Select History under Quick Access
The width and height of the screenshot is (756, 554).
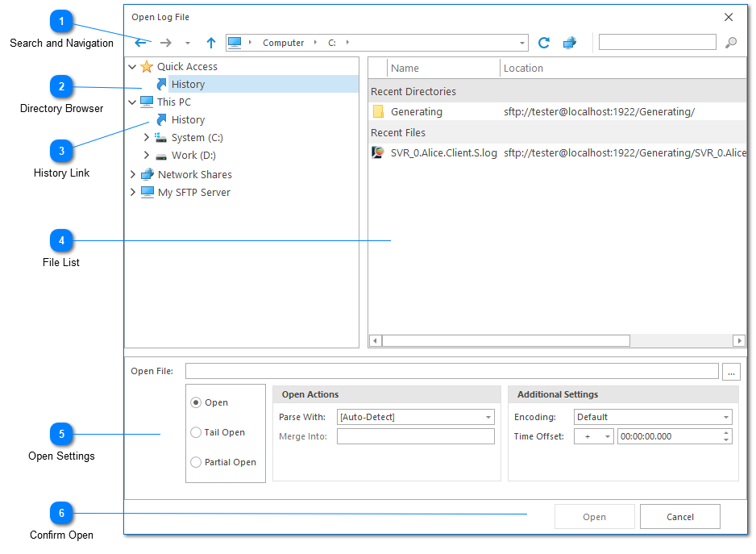click(x=188, y=84)
